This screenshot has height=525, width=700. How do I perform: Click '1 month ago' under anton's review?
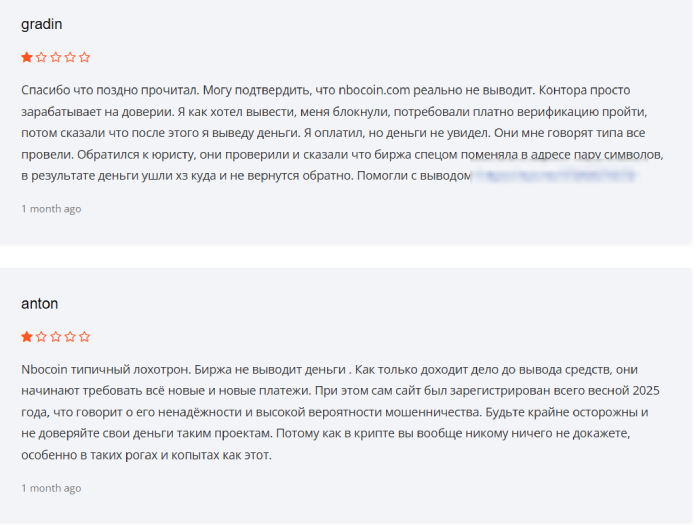click(x=51, y=488)
